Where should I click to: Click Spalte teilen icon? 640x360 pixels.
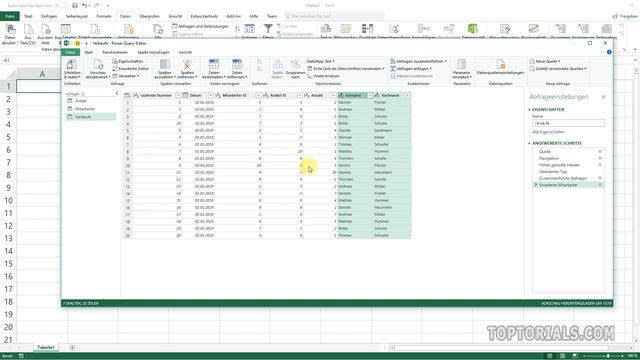[x=278, y=64]
